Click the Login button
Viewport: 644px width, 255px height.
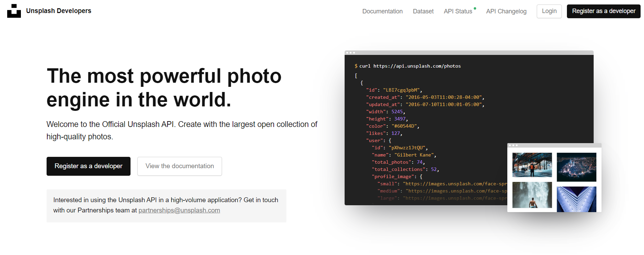tap(549, 11)
